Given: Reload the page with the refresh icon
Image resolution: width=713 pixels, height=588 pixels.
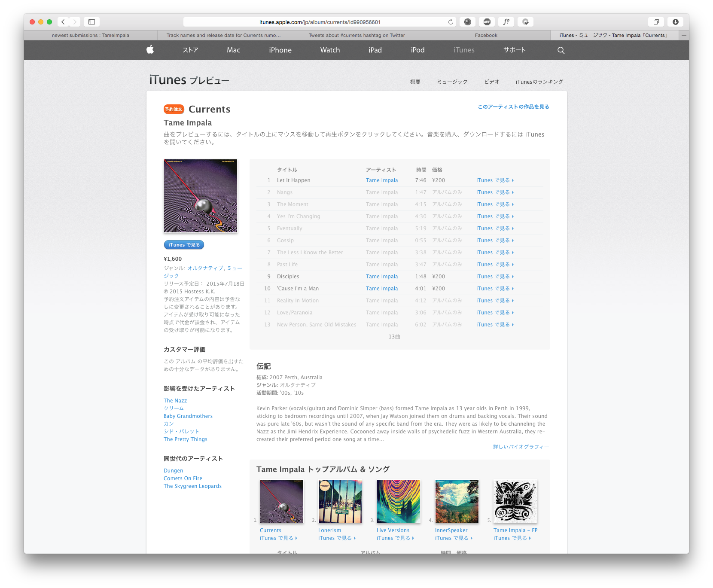Looking at the screenshot, I should (x=451, y=22).
